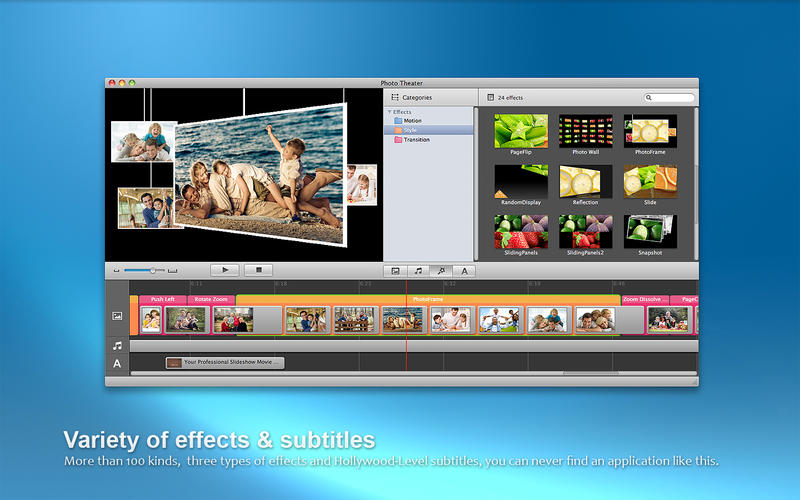Viewport: 800px width, 500px height.
Task: Click the top-left small photo in preview
Action: tap(143, 142)
